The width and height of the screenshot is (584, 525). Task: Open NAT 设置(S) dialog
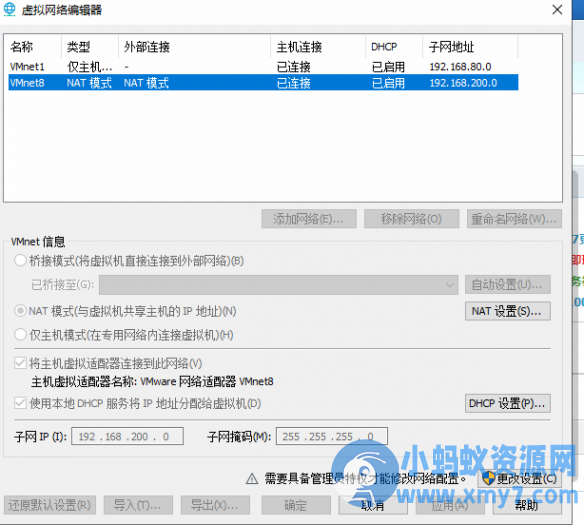(x=508, y=311)
